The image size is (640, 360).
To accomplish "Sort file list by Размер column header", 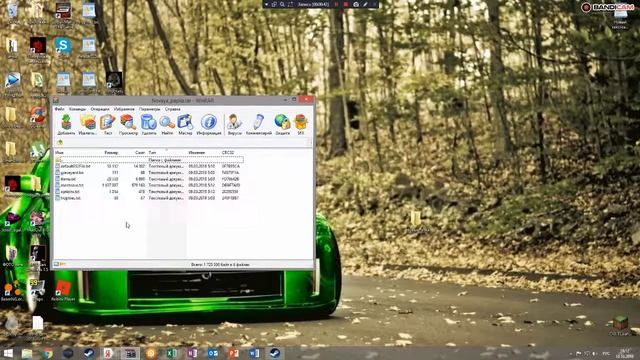I will 111,153.
